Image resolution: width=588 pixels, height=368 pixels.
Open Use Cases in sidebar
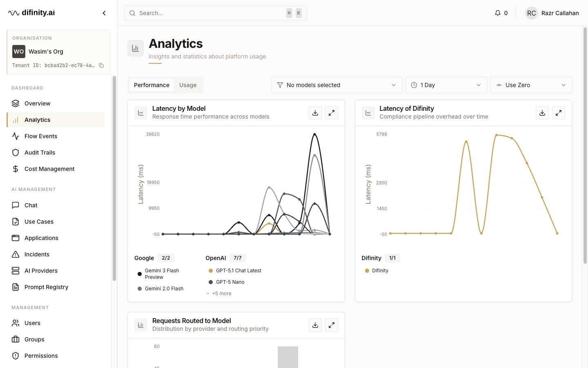pyautogui.click(x=56, y=222)
